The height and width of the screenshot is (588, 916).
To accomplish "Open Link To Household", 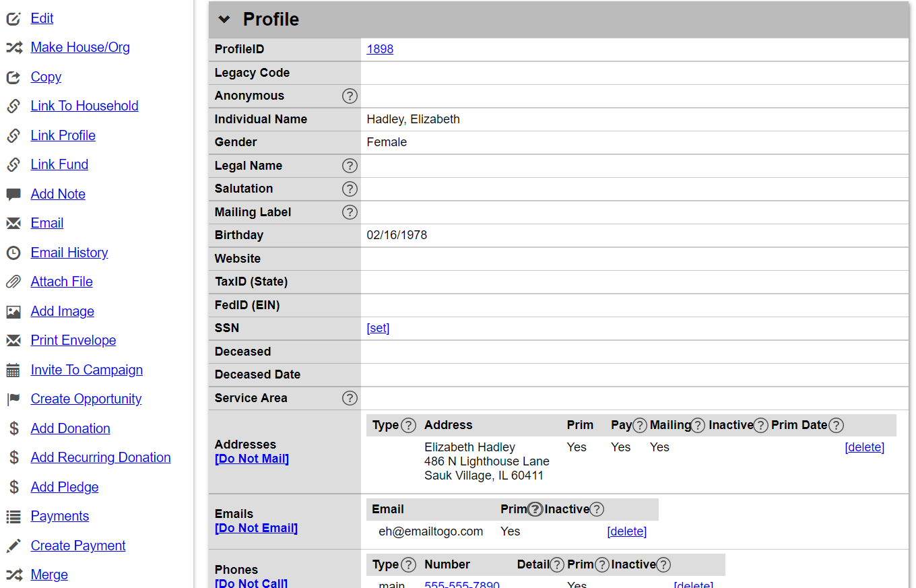I will (x=85, y=106).
